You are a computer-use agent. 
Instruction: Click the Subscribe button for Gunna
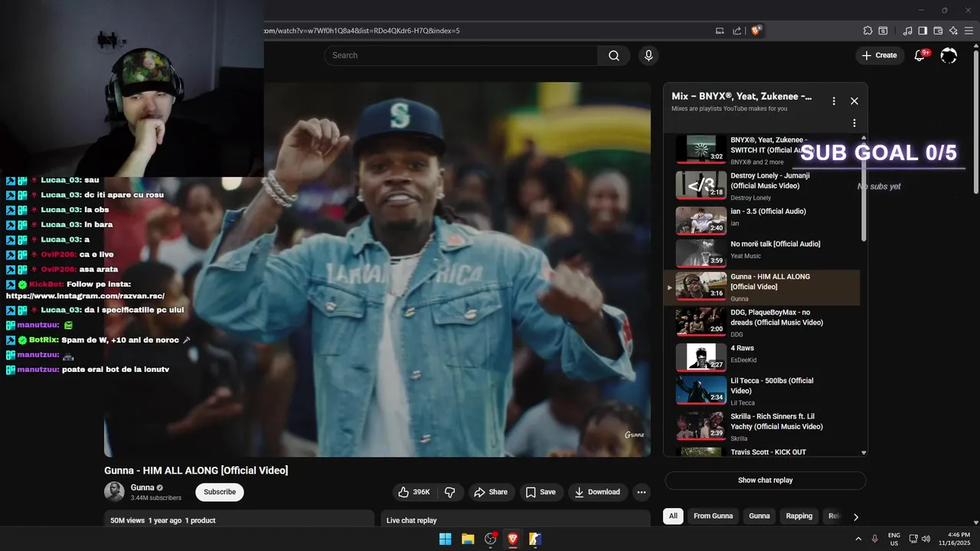[220, 492]
